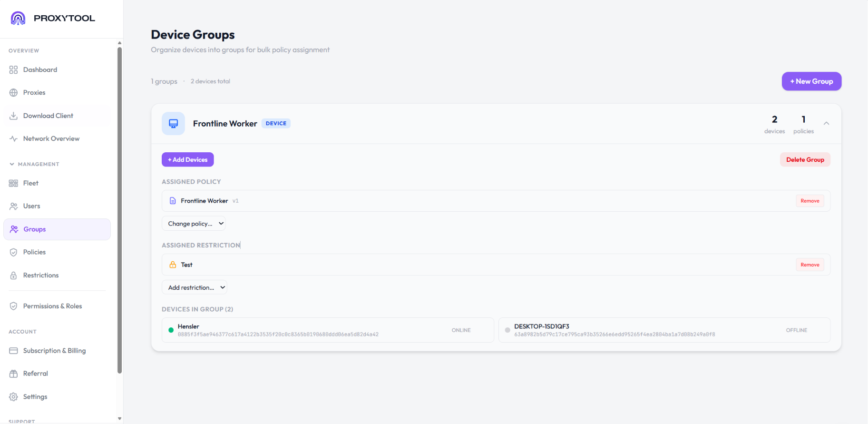Click the sidebar vertical scrollbar
Image resolution: width=868 pixels, height=424 pixels.
click(120, 209)
